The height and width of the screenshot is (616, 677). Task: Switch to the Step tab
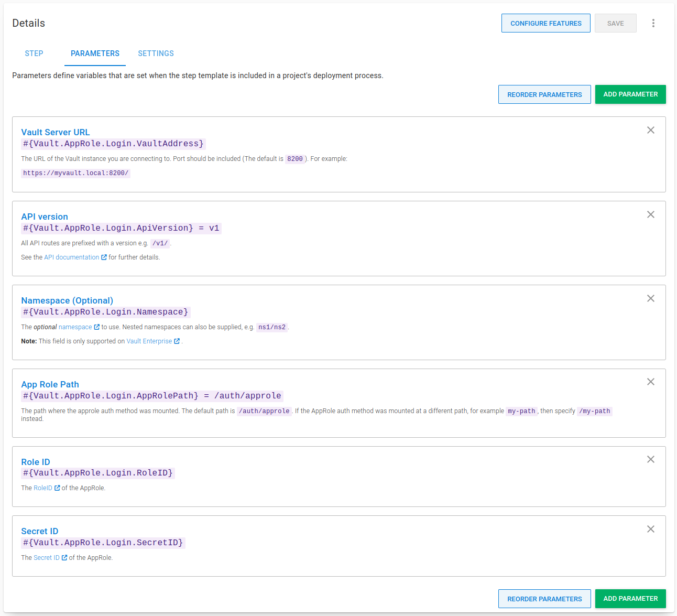tap(34, 53)
